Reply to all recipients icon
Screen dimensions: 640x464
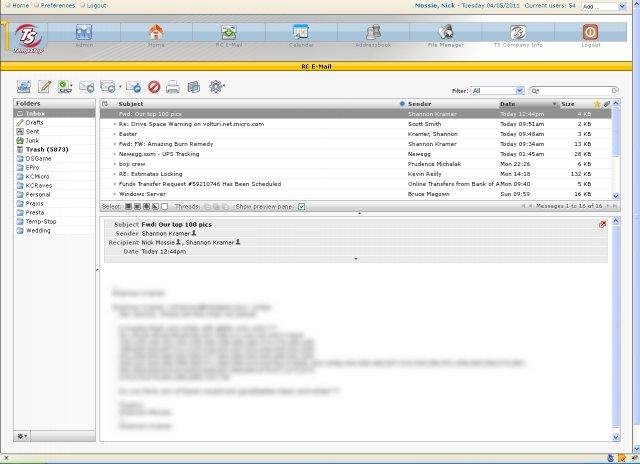108,87
